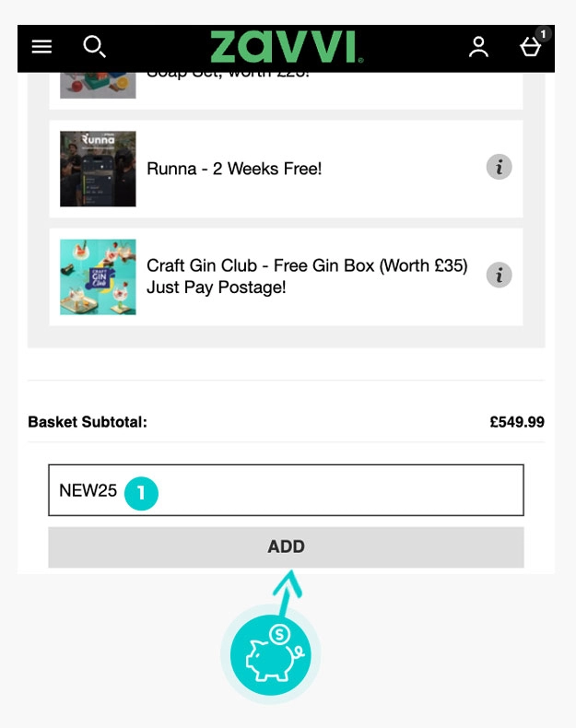Show info for Runna offer
The height and width of the screenshot is (728, 576).
(499, 168)
